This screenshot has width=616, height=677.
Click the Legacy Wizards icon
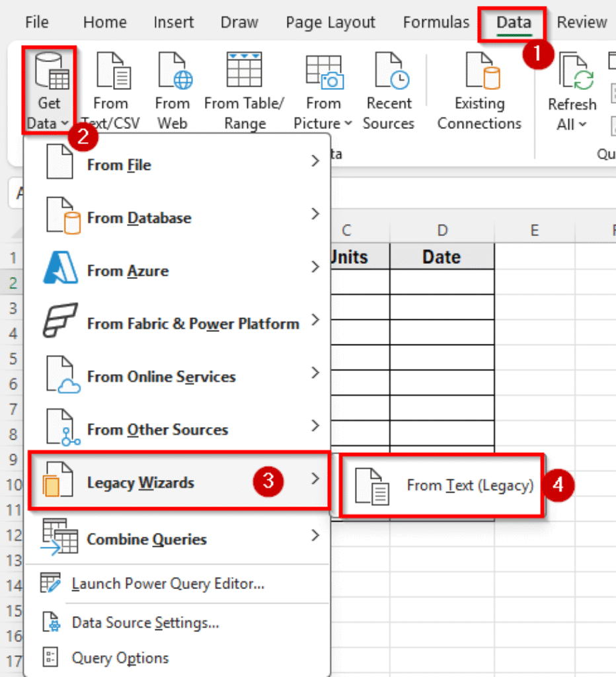point(58,479)
